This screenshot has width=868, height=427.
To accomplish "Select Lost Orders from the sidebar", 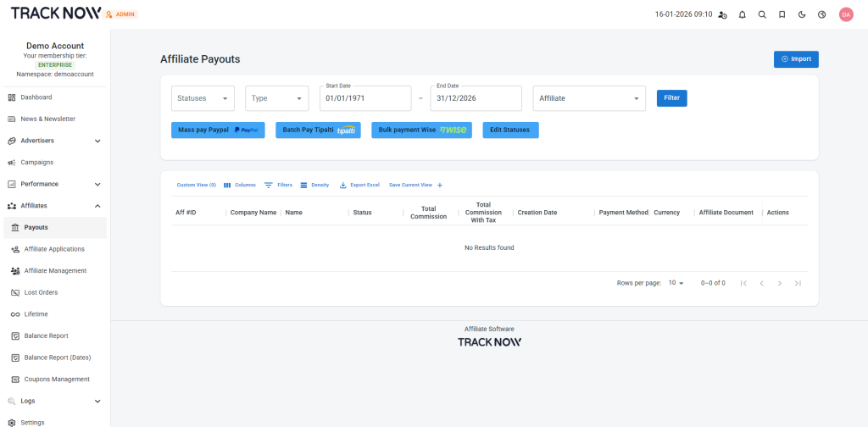I will pyautogui.click(x=41, y=292).
